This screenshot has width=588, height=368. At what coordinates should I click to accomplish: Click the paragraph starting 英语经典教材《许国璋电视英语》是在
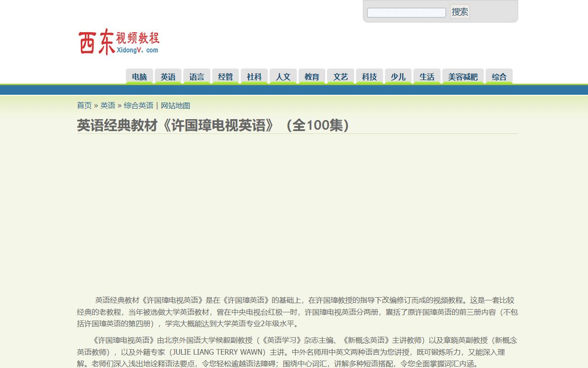(297, 312)
